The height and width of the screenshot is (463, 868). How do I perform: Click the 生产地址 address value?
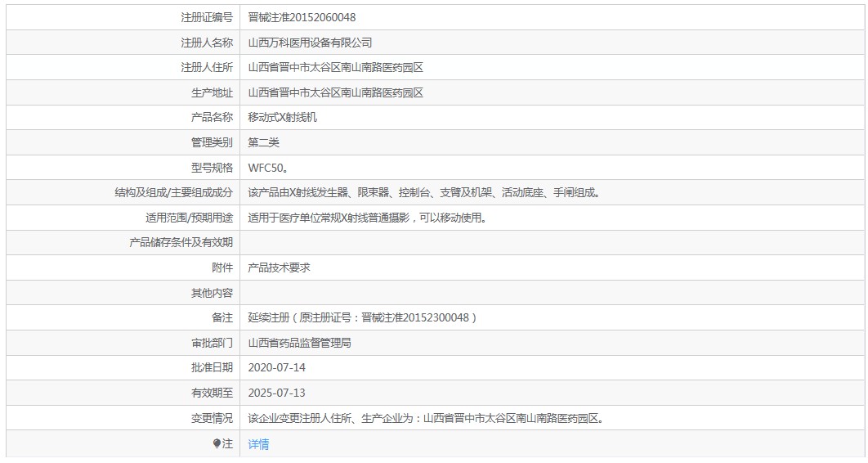point(335,93)
